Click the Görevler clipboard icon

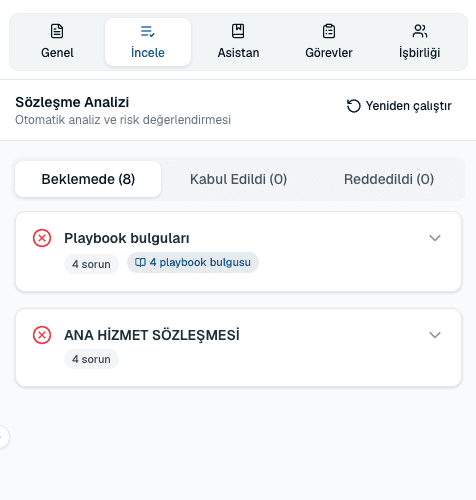pos(329,31)
